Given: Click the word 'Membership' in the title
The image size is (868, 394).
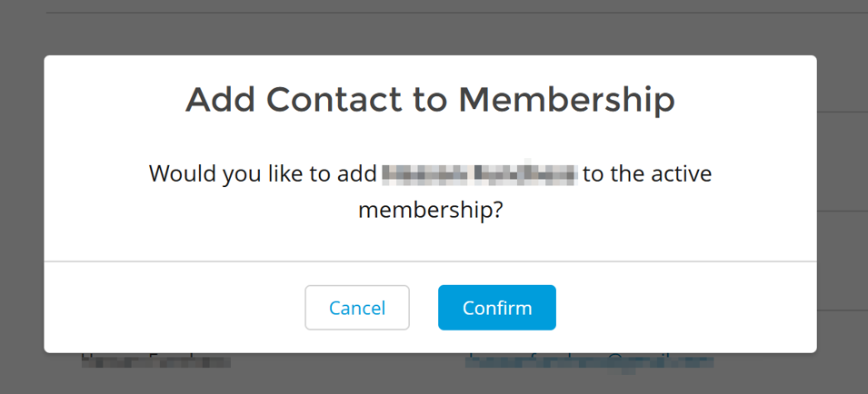Looking at the screenshot, I should (567, 100).
